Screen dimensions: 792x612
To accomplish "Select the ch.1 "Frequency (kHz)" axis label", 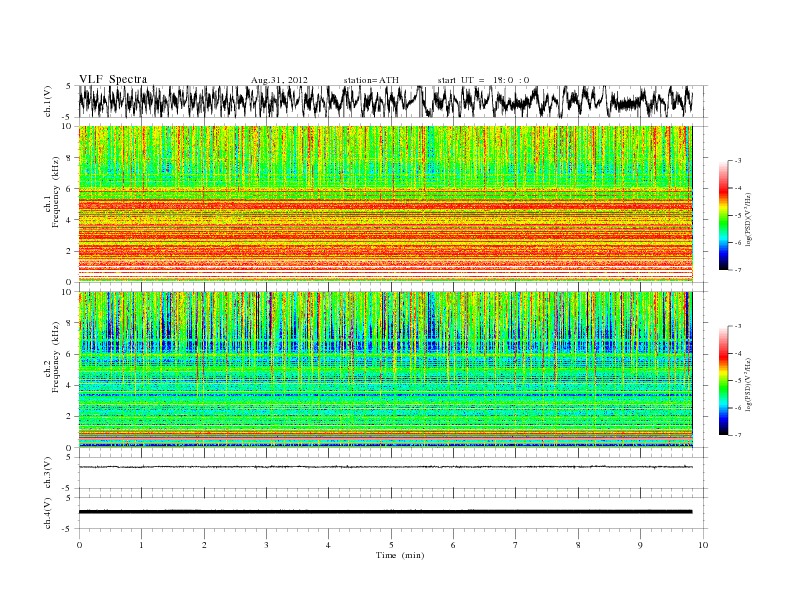I will pos(56,192).
